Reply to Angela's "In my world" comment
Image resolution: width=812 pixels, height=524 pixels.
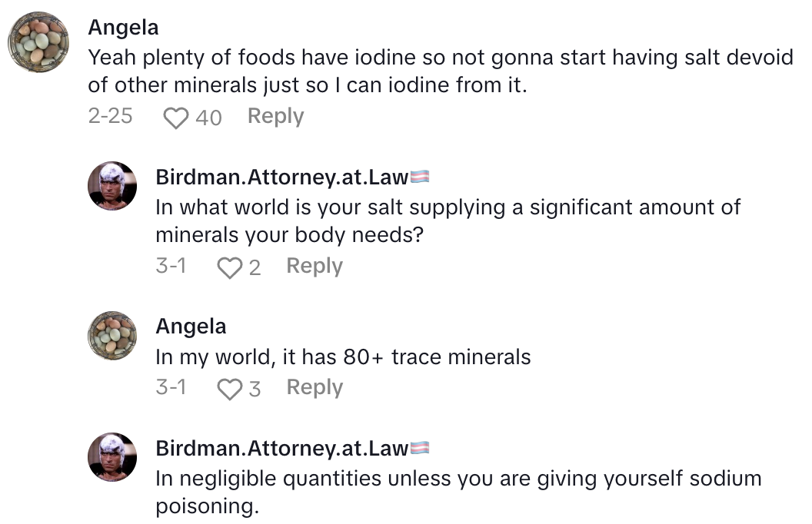[314, 388]
